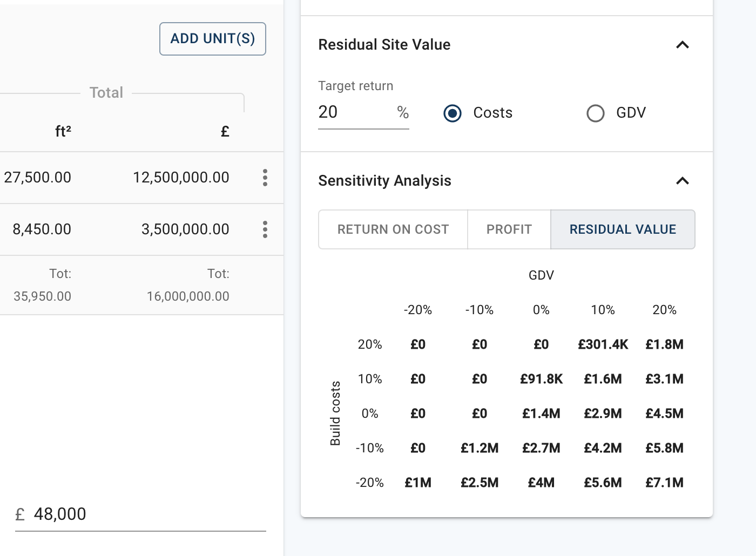Click the £ column header
The width and height of the screenshot is (756, 556).
[225, 131]
